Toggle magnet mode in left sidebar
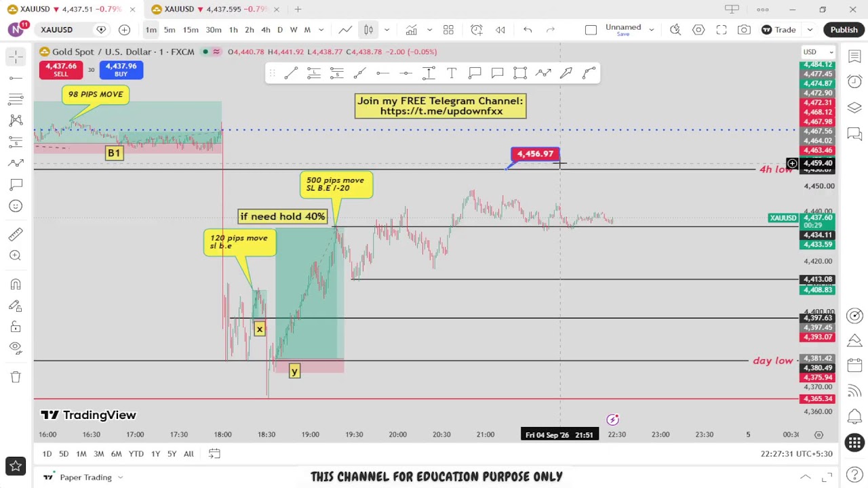The image size is (868, 488). coord(16,284)
